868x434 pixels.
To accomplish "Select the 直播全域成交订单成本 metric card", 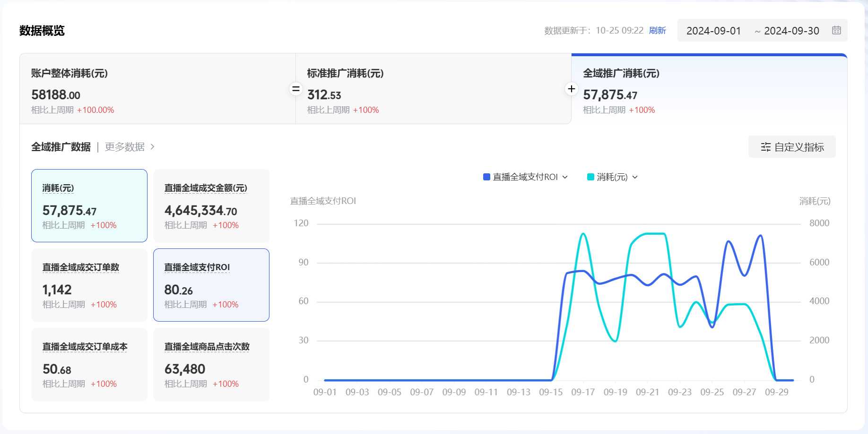I will pos(89,364).
